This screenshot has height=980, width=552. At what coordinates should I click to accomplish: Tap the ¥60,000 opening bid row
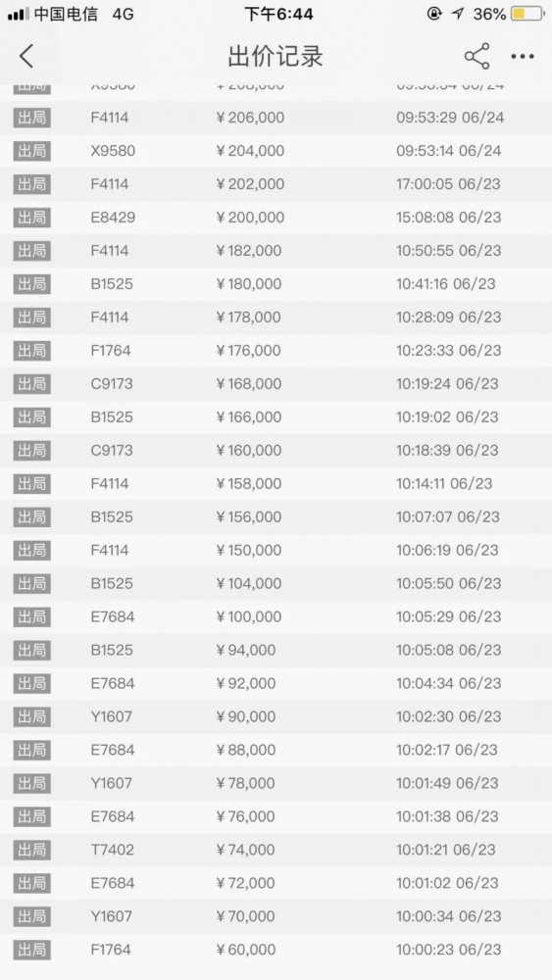pyautogui.click(x=276, y=950)
